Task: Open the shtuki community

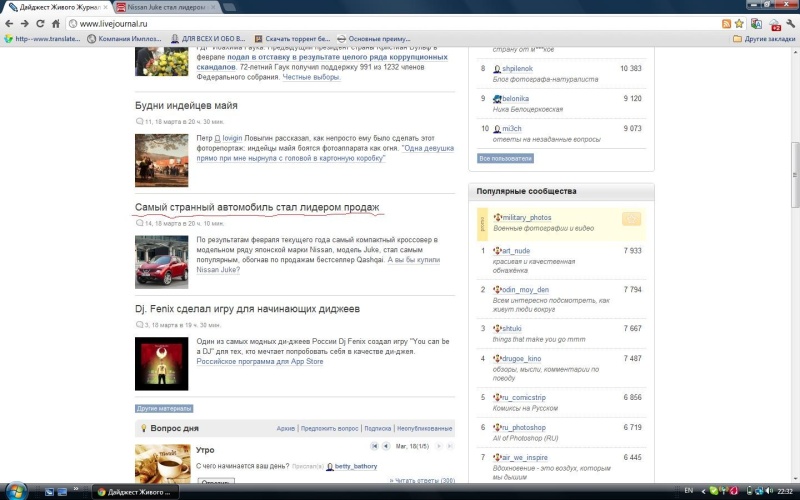Action: point(512,328)
